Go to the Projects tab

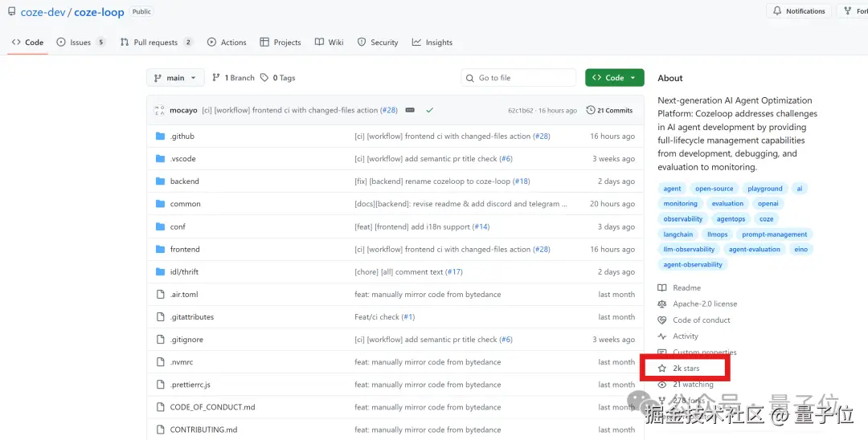pos(280,42)
